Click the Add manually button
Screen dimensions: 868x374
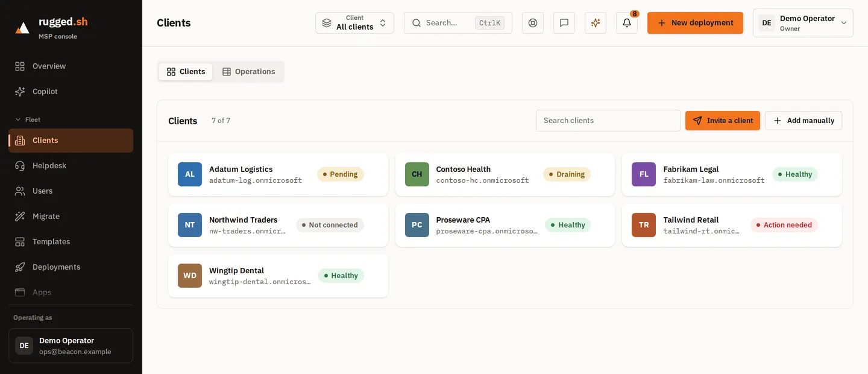pyautogui.click(x=804, y=121)
